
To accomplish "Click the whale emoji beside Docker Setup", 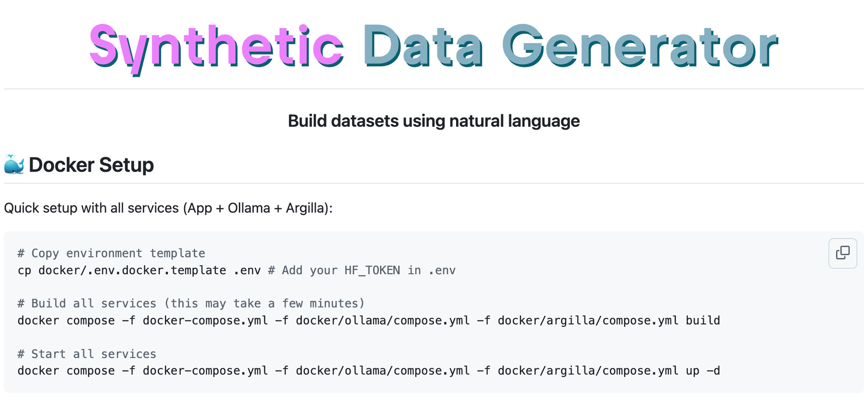I will point(14,164).
